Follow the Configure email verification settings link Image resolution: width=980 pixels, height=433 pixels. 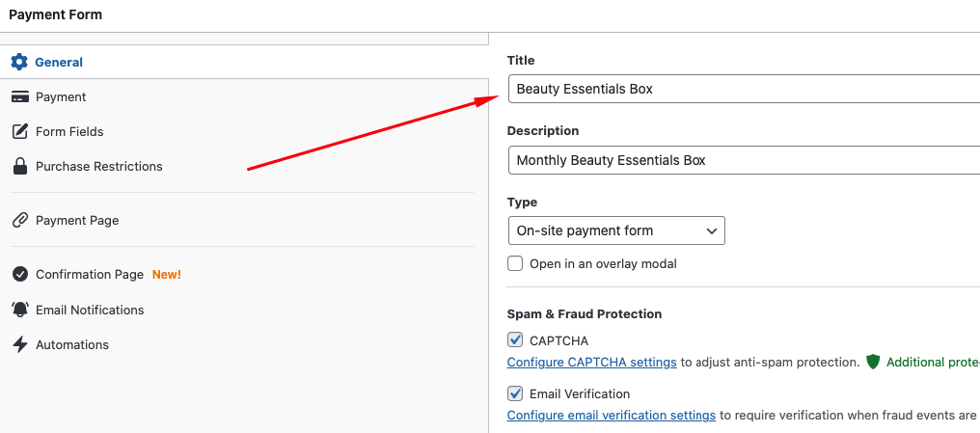(x=611, y=416)
